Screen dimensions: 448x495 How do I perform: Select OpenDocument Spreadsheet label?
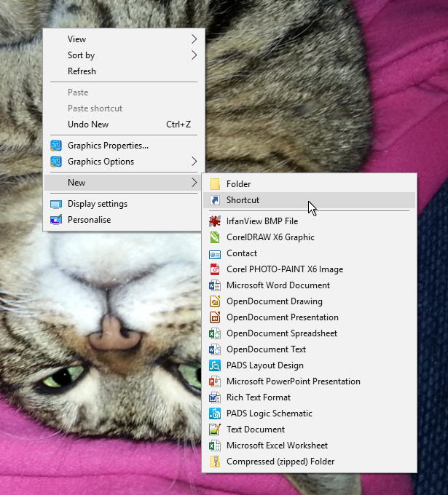(282, 333)
